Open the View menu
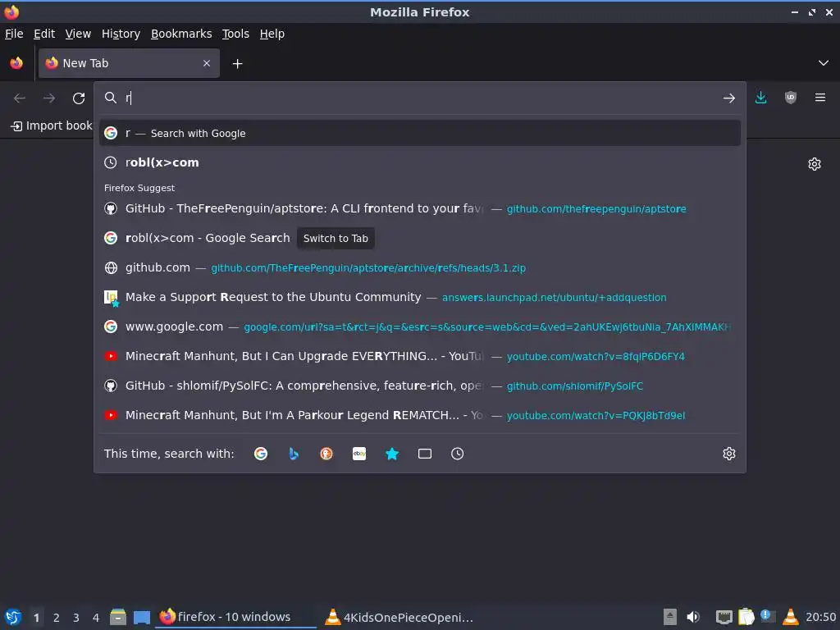The height and width of the screenshot is (630, 840). (78, 34)
